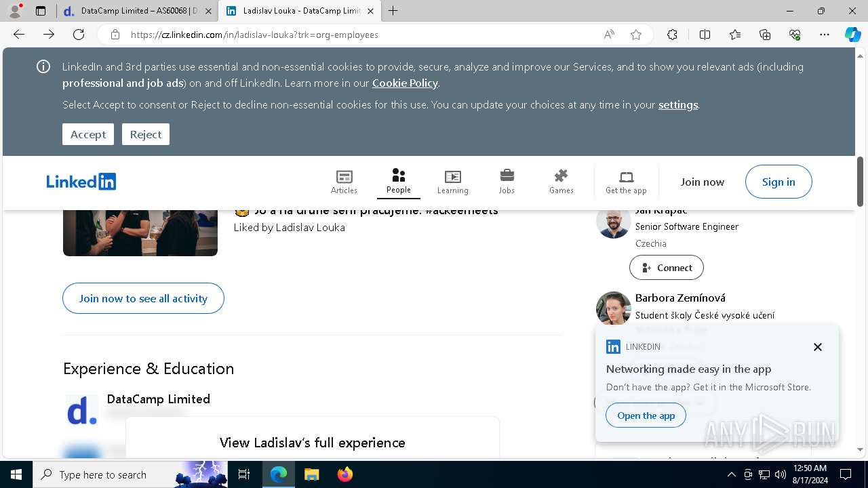The width and height of the screenshot is (868, 488).
Task: Reject non-essential cookies
Action: pos(146,134)
